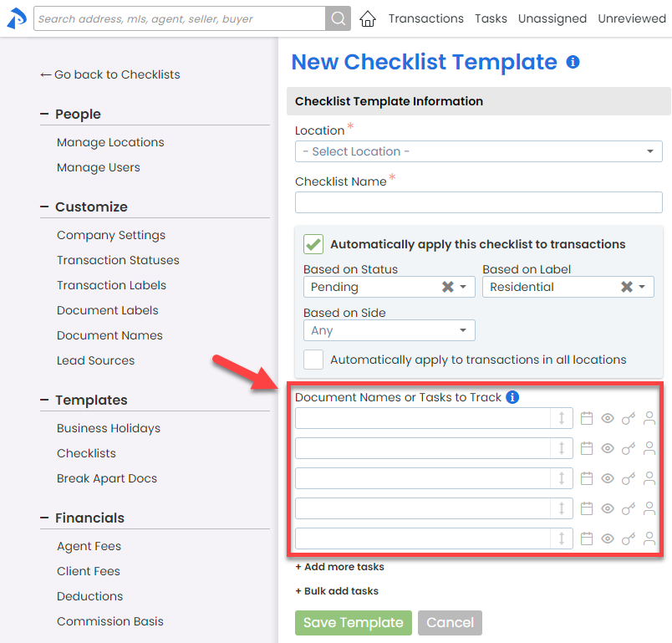The image size is (672, 643).
Task: Toggle eye visibility icon on fifth task row
Action: (608, 538)
